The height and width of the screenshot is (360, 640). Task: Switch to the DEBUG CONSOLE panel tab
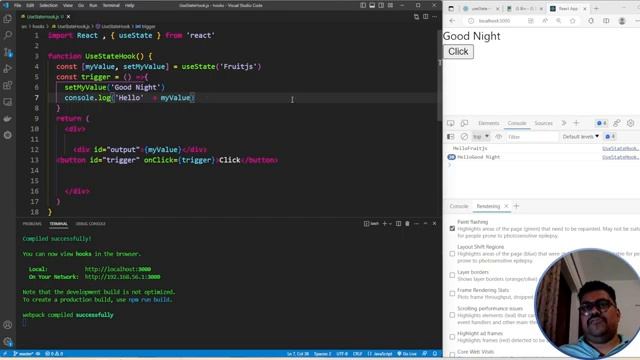click(91, 224)
